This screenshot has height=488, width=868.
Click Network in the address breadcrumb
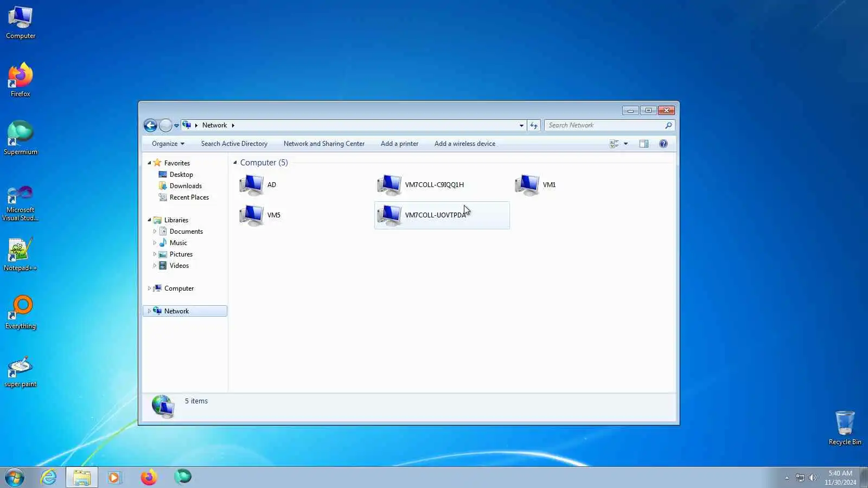click(214, 125)
